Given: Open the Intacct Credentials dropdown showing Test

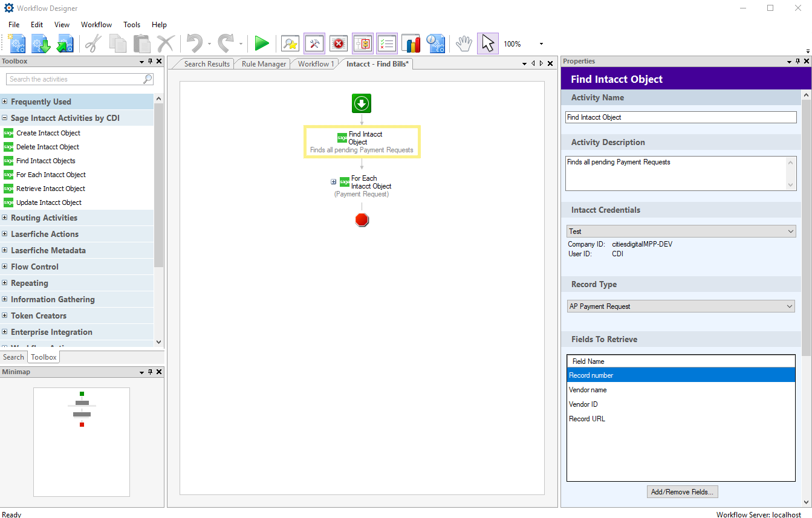Looking at the screenshot, I should (x=681, y=231).
